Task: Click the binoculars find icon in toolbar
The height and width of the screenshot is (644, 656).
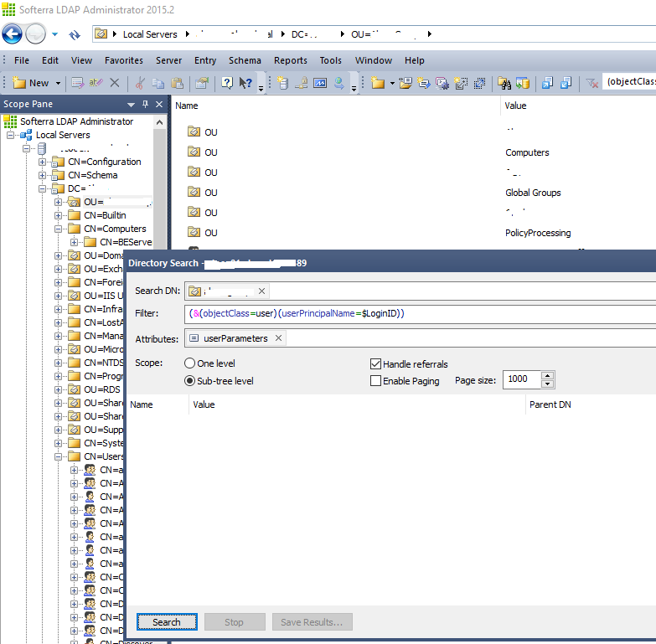Action: coord(504,83)
